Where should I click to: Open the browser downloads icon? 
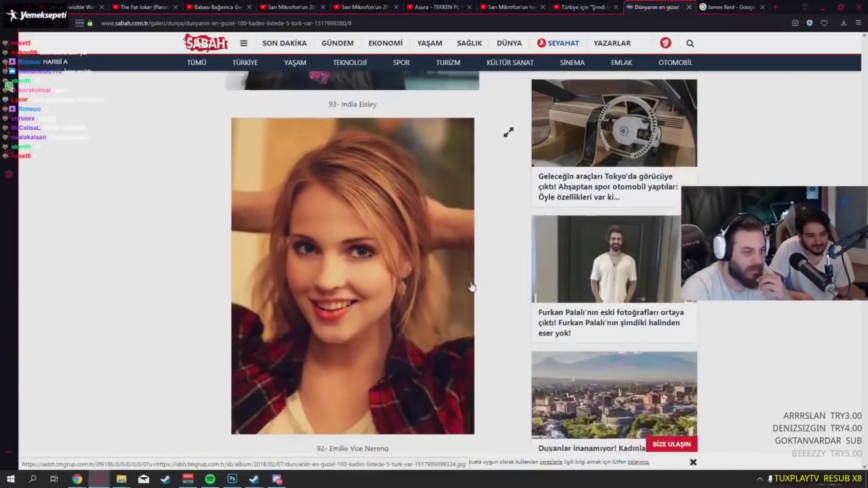[x=844, y=23]
